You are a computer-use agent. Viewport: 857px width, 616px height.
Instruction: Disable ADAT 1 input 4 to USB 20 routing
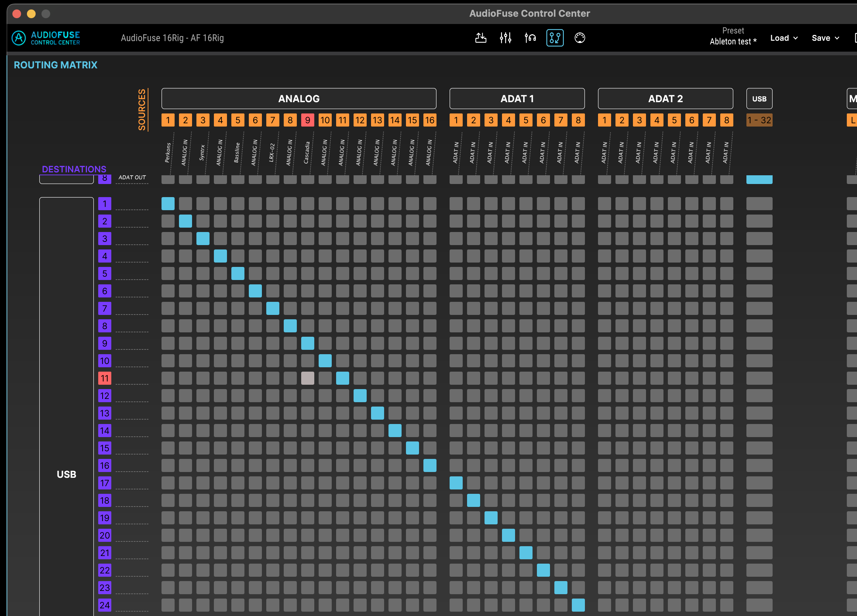tap(508, 535)
